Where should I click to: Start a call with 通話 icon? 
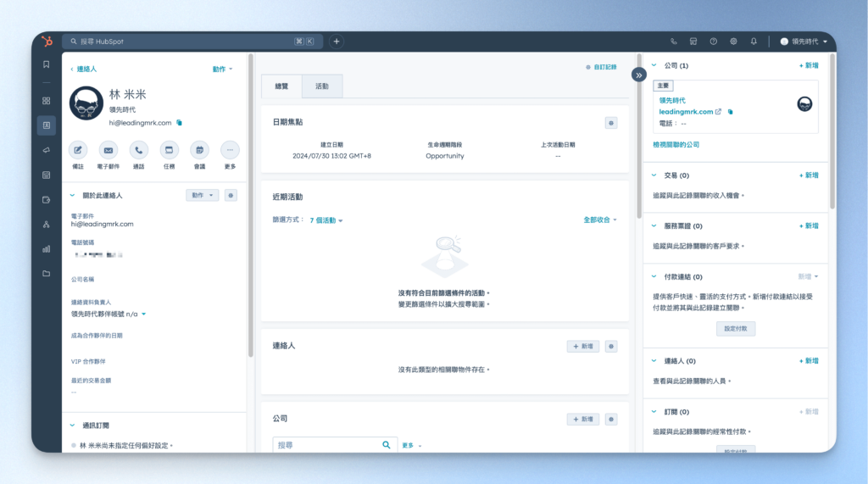click(139, 150)
